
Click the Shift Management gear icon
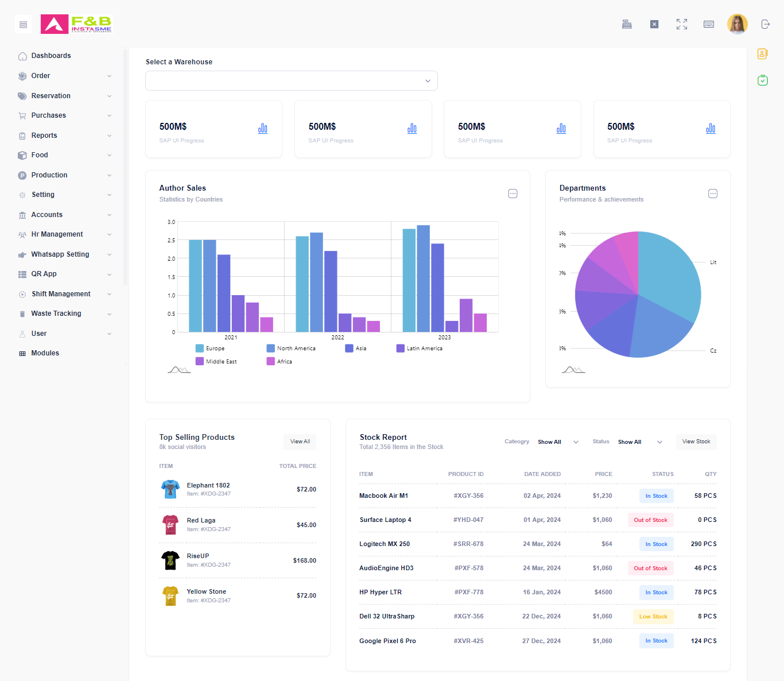coord(22,294)
